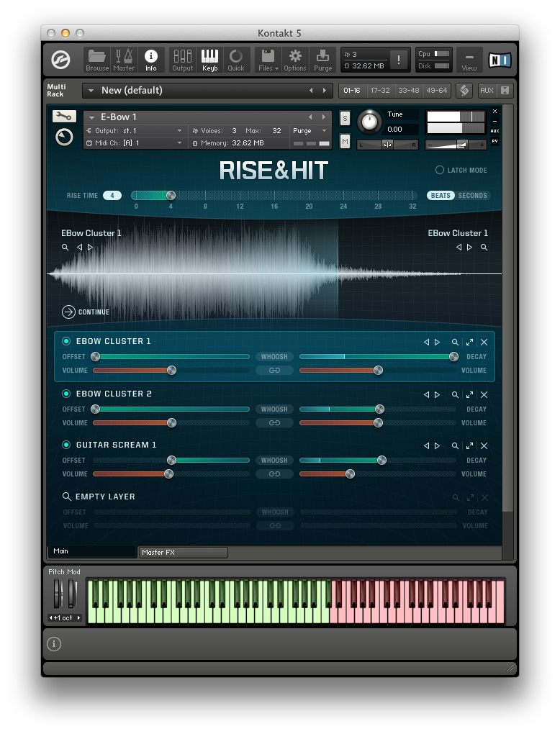Open the View menu
This screenshot has height=734, width=560.
point(469,60)
